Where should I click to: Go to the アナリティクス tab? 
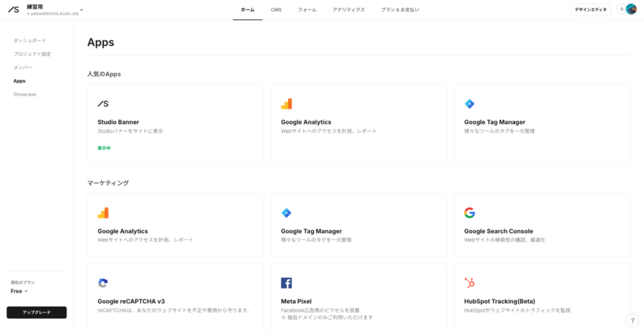coord(348,10)
